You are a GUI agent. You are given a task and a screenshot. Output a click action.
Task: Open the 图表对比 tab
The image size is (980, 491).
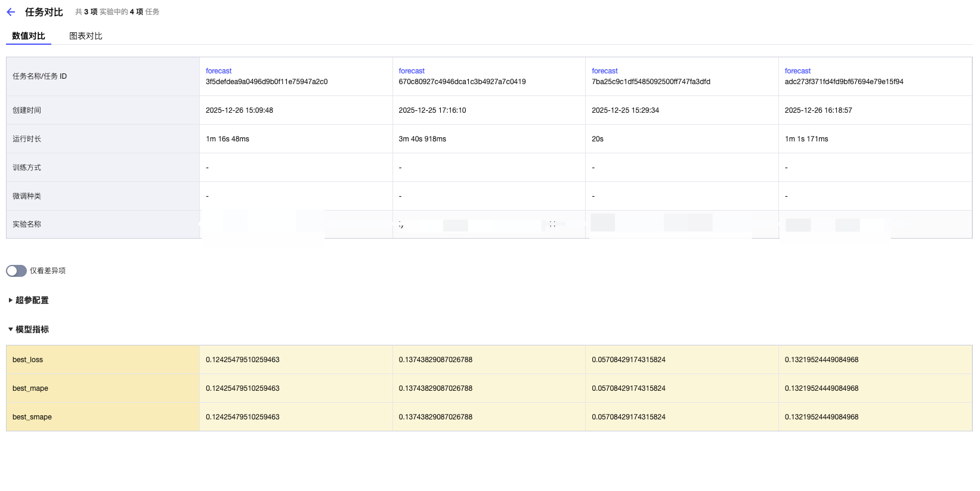point(86,36)
